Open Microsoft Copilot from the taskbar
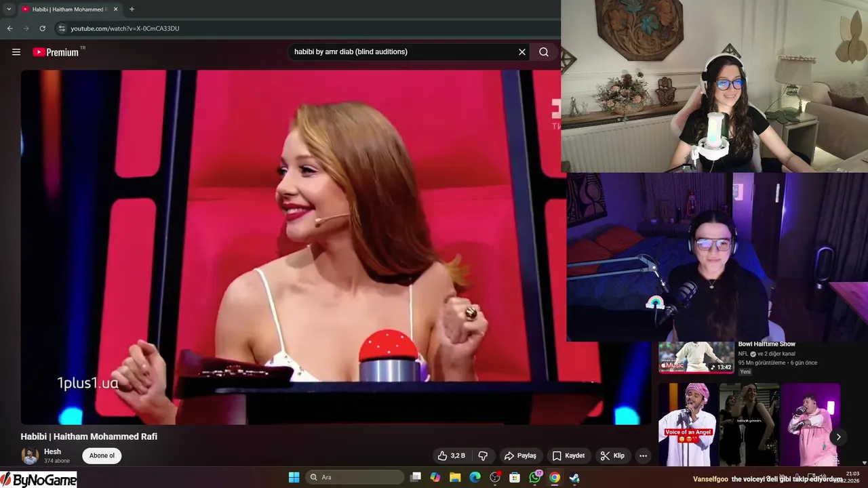This screenshot has height=488, width=868. [x=435, y=477]
